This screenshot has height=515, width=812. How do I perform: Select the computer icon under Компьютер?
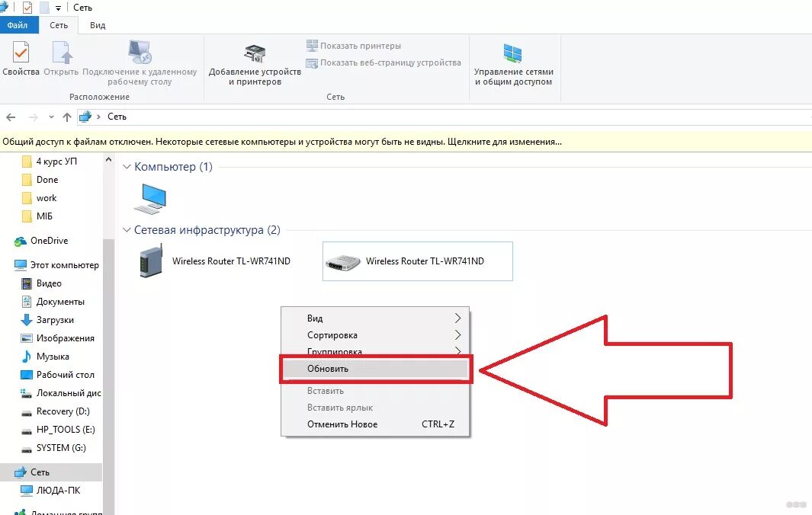pyautogui.click(x=150, y=199)
